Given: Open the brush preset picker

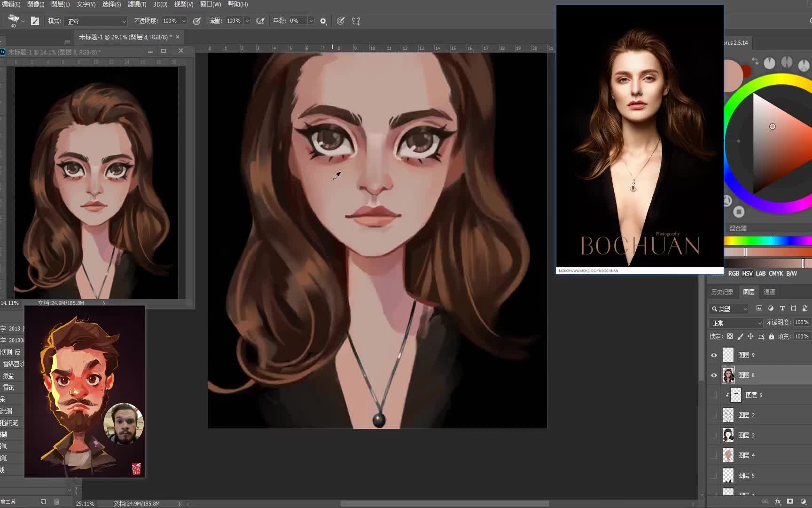Looking at the screenshot, I should point(14,20).
